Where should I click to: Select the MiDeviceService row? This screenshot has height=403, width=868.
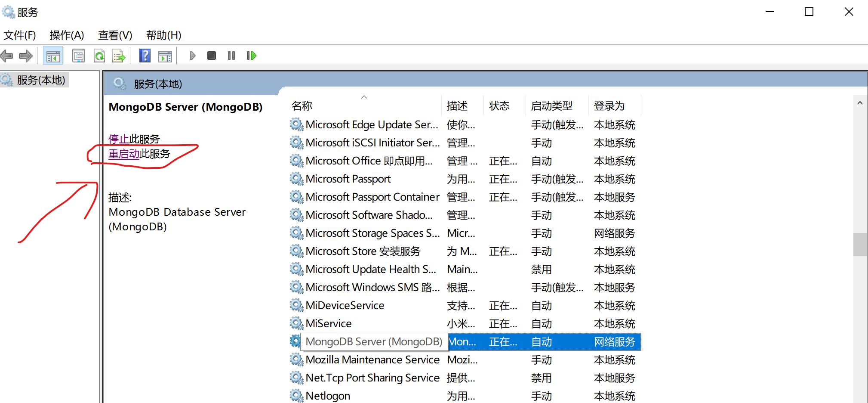point(465,306)
